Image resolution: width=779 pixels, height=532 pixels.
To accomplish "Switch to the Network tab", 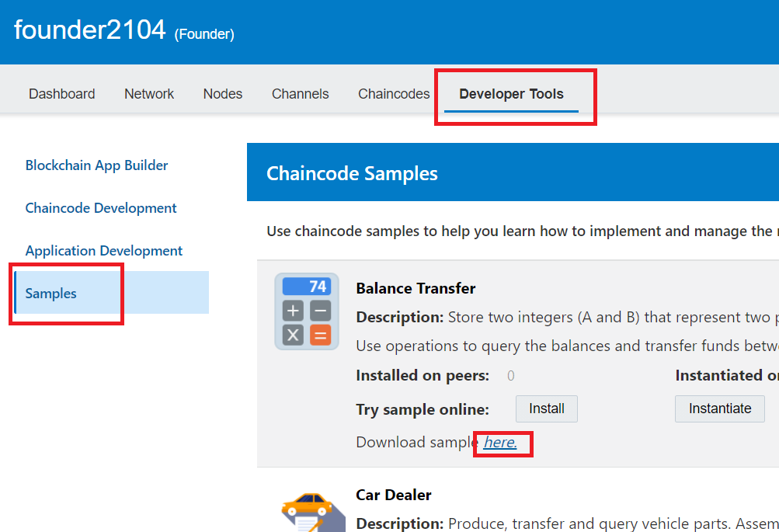I will pyautogui.click(x=149, y=94).
